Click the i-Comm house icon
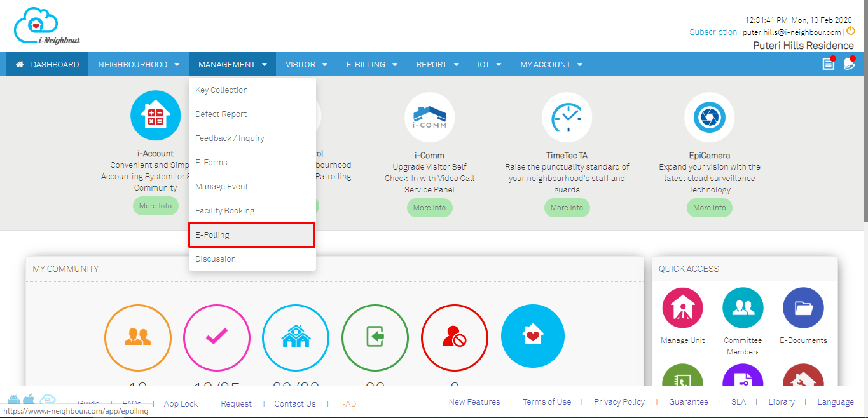This screenshot has width=868, height=418. point(429,117)
